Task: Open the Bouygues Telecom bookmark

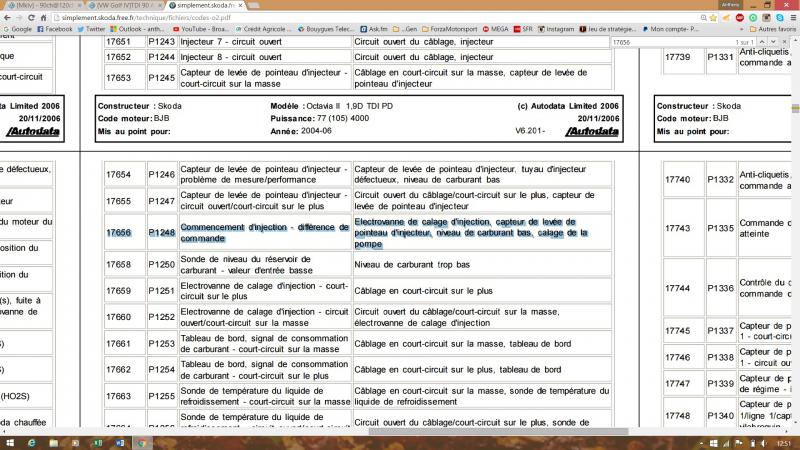Action: point(326,29)
